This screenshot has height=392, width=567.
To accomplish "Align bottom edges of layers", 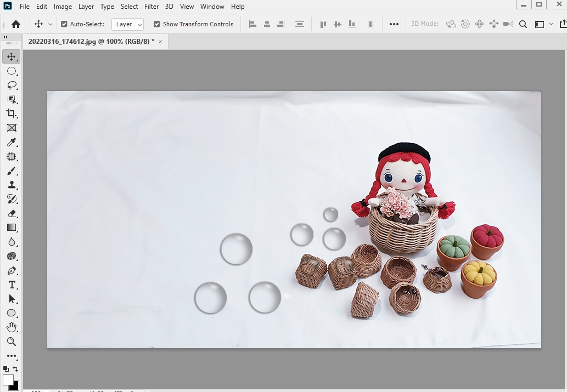I will pyautogui.click(x=351, y=24).
